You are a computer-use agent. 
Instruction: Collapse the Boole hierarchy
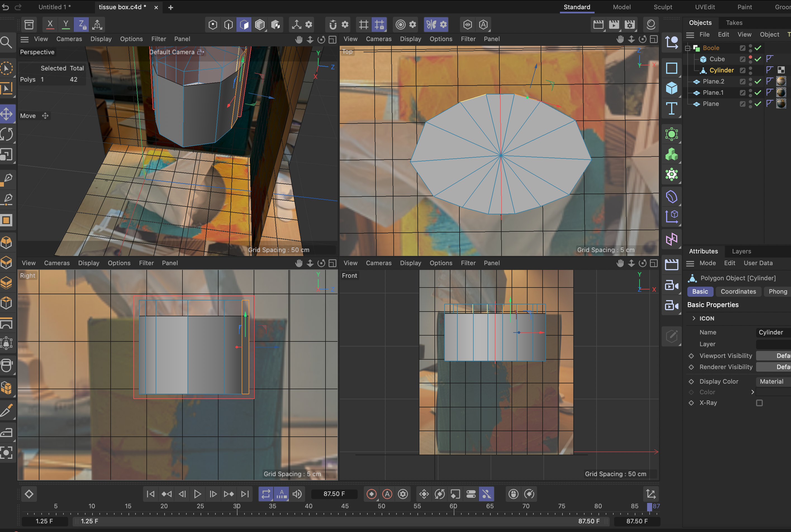coord(688,47)
